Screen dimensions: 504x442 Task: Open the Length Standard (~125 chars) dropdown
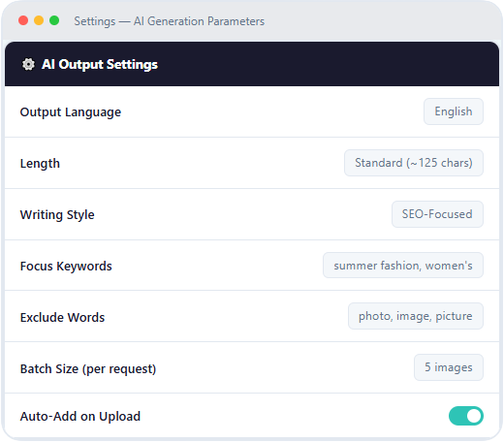click(414, 163)
